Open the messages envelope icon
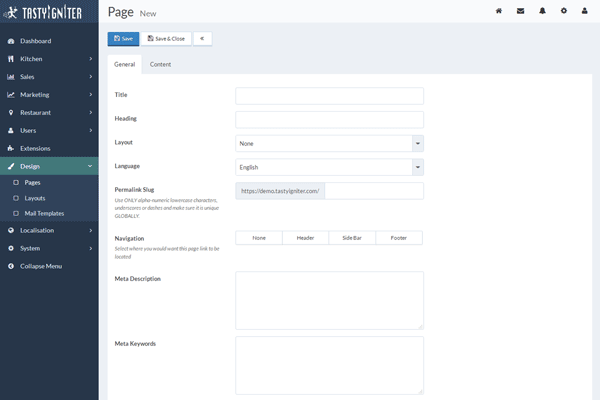 tap(520, 11)
